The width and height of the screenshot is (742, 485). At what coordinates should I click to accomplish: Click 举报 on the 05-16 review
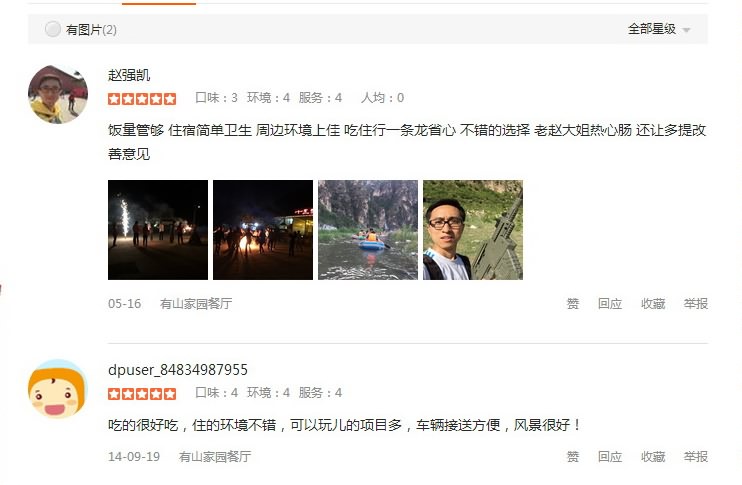point(696,304)
